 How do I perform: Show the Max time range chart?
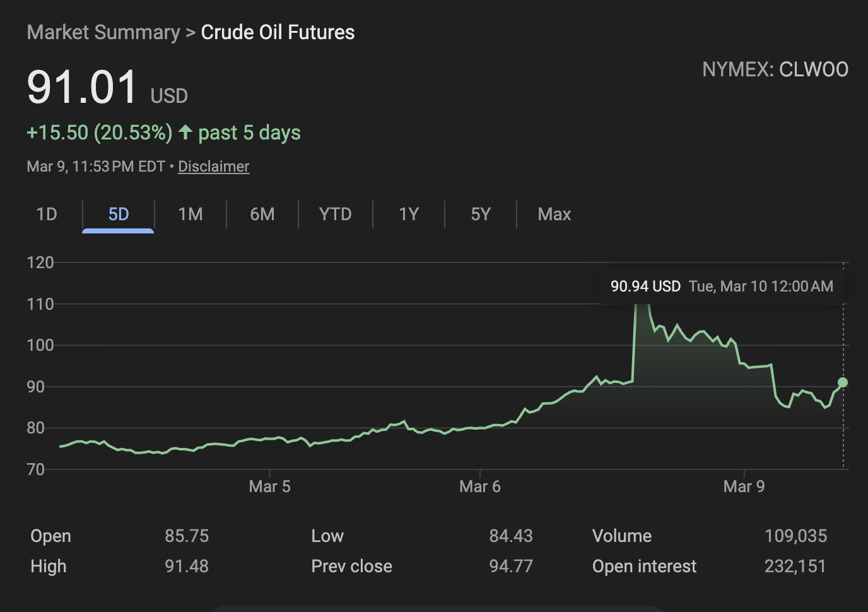554,215
